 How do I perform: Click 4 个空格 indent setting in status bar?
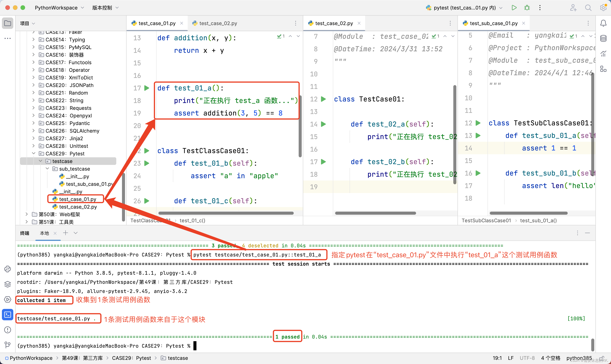coord(551,358)
